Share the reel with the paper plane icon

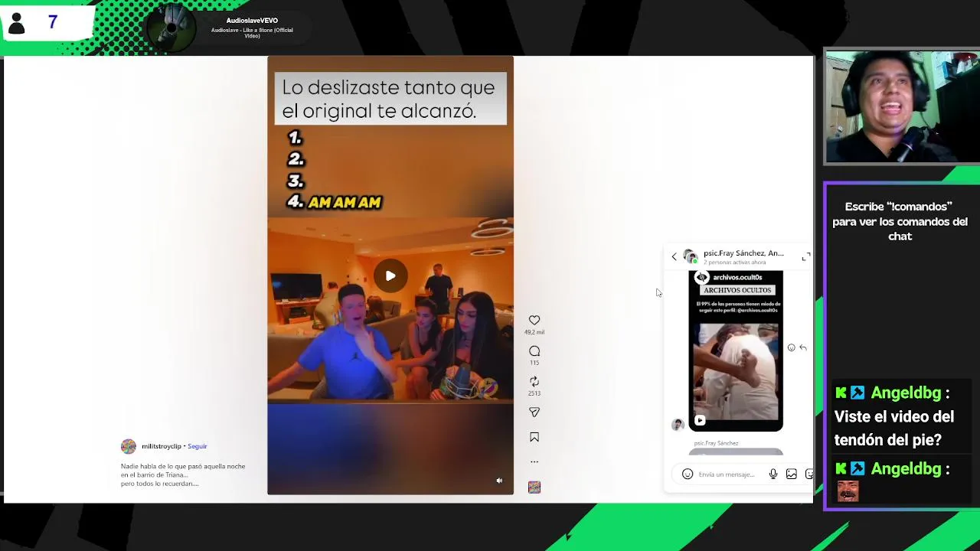[x=534, y=412]
